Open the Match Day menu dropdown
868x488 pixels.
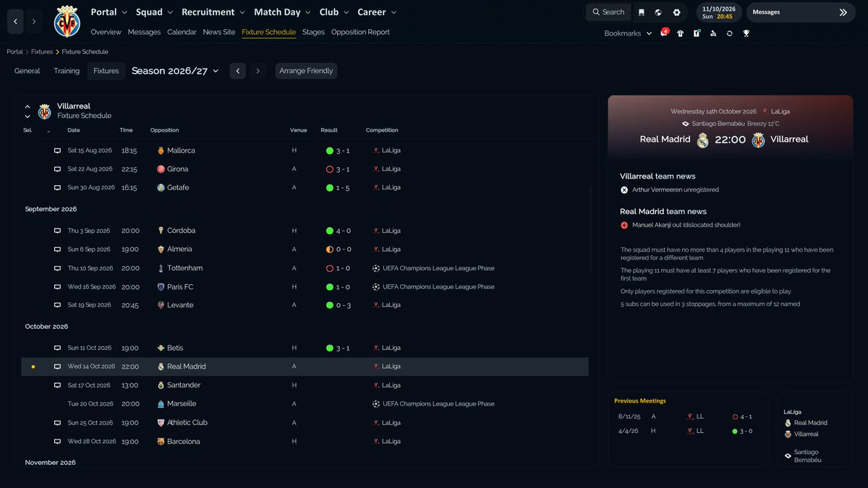tap(283, 12)
